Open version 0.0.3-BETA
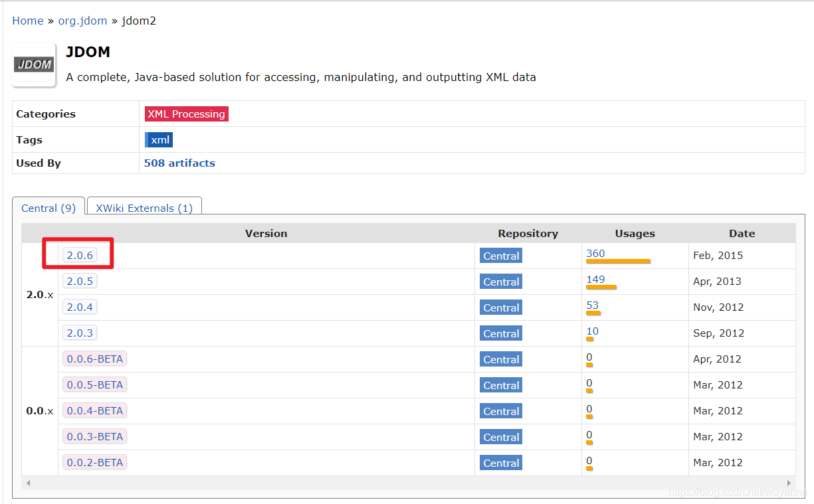This screenshot has height=504, width=814. tap(95, 437)
